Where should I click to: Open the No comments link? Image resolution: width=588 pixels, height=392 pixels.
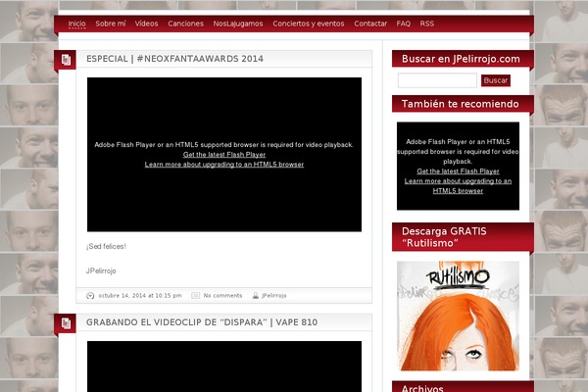[x=222, y=296]
